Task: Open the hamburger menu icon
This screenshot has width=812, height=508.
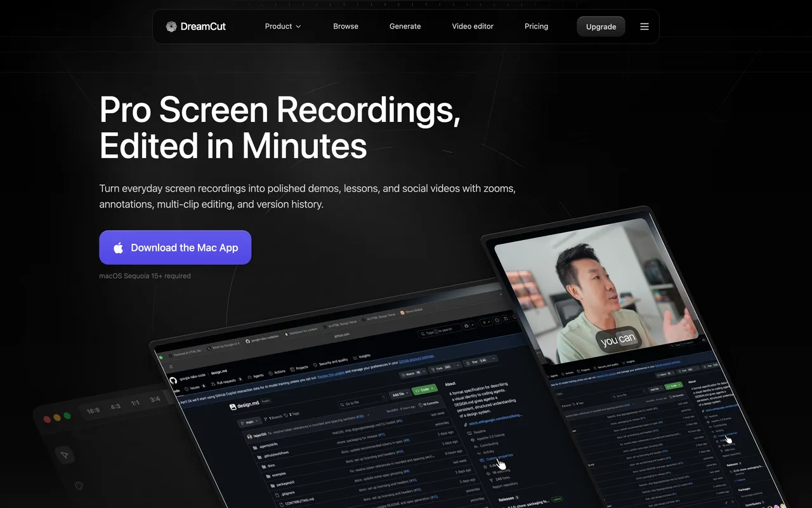Action: tap(645, 27)
